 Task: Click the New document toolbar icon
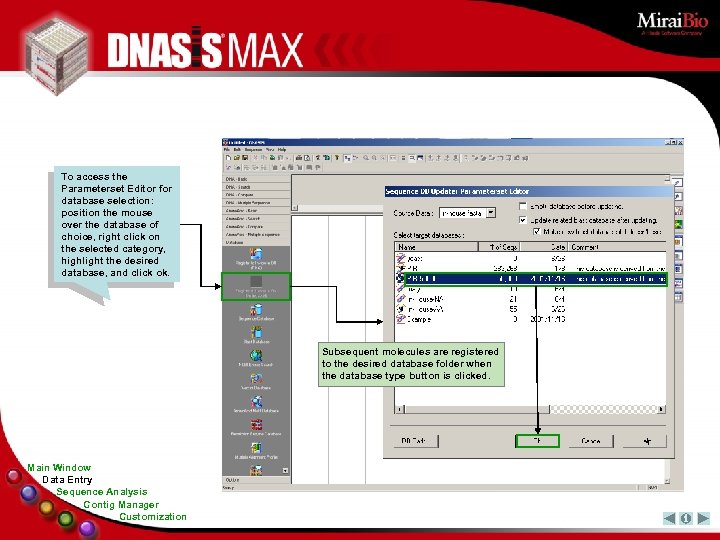pos(228,158)
